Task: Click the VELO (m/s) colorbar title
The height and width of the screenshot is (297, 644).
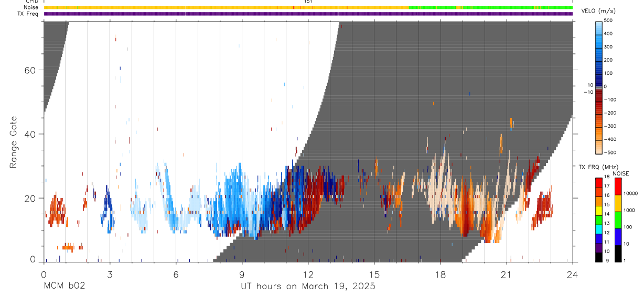Action: tap(598, 11)
